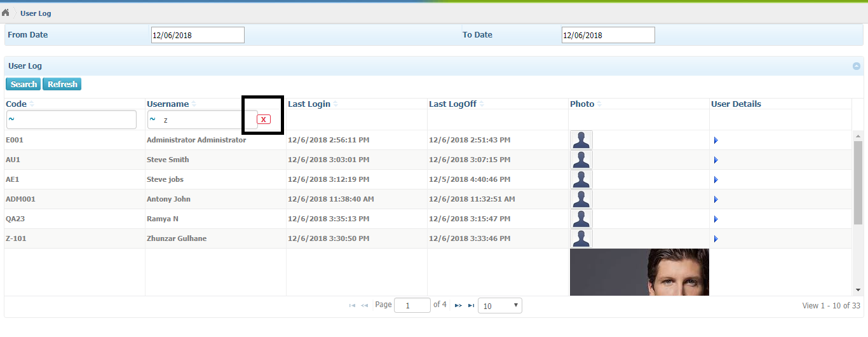868x337 pixels.
Task: Select the ADM001 code cell
Action: [x=74, y=199]
